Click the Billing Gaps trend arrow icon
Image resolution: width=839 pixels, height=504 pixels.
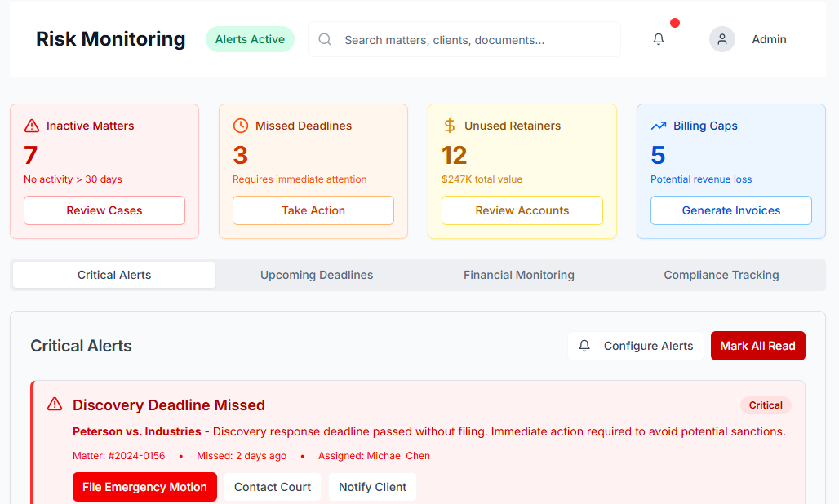pyautogui.click(x=659, y=126)
